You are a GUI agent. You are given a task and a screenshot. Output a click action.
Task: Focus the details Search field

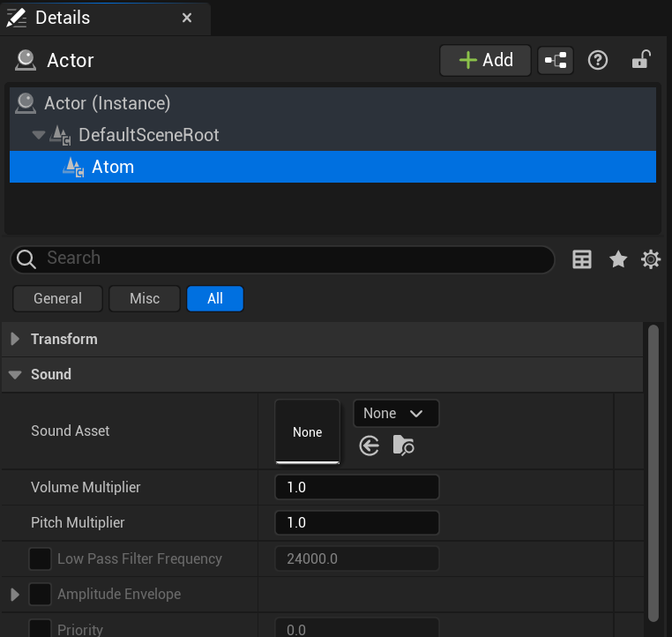click(x=283, y=259)
